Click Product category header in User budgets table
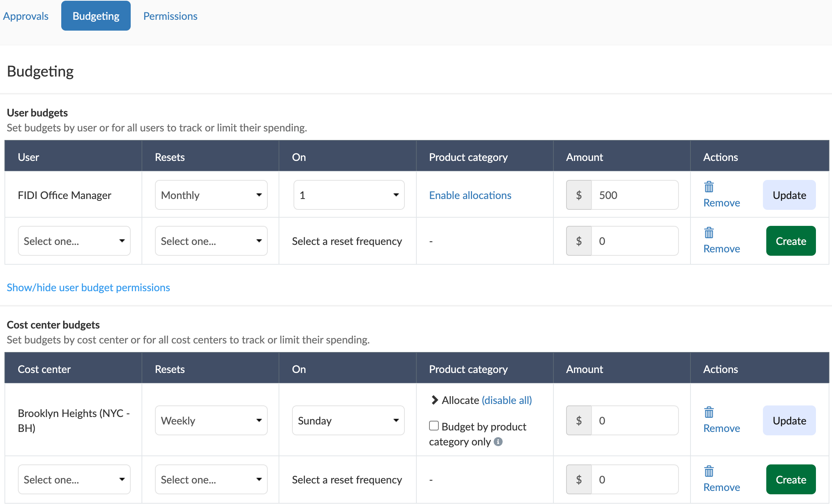 tap(468, 157)
